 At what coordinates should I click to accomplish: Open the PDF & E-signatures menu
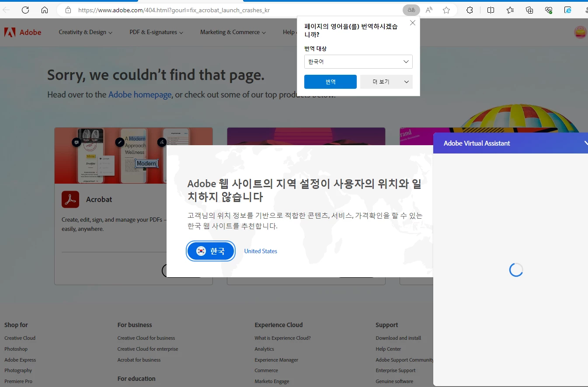coord(156,32)
